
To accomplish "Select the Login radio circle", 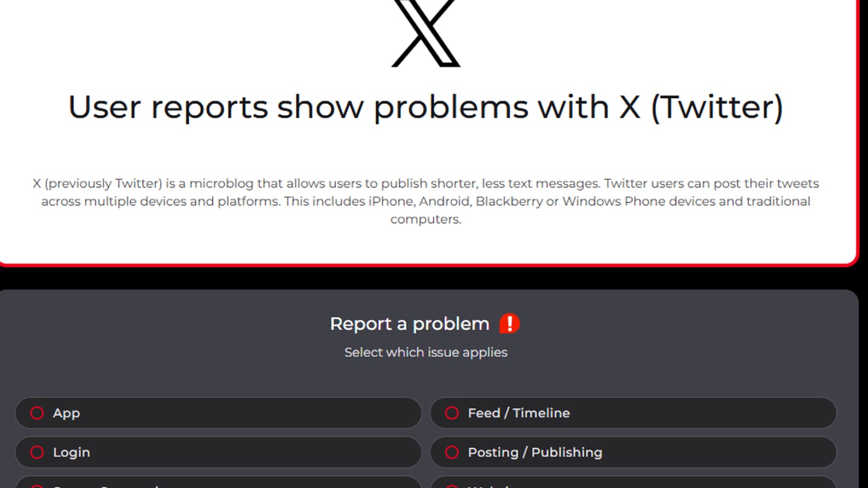I will tap(37, 452).
